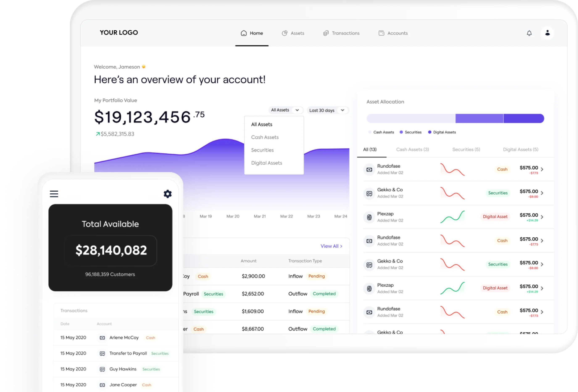Select Digital Assets from dropdown menu
578x392 pixels.
coord(266,163)
